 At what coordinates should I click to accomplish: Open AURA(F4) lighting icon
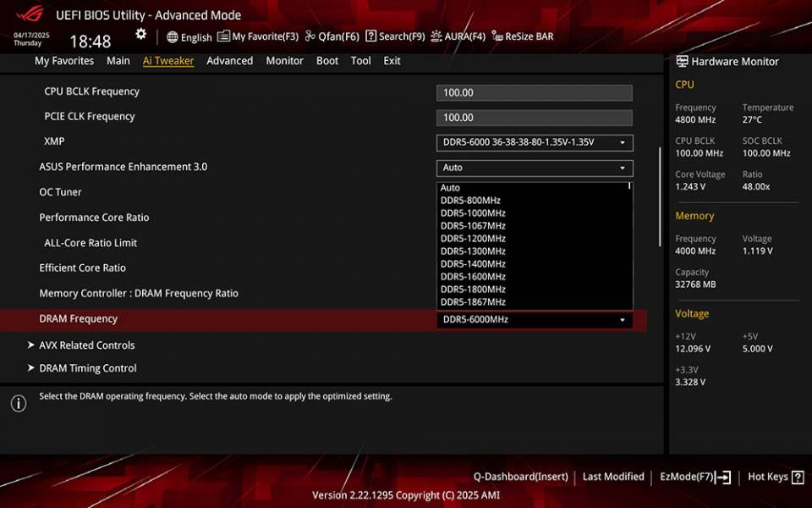436,36
